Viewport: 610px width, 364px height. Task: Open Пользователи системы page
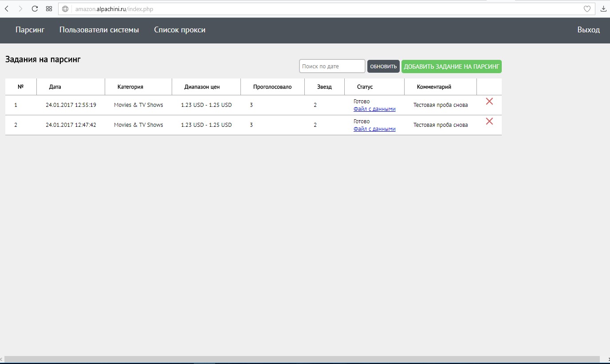(99, 30)
